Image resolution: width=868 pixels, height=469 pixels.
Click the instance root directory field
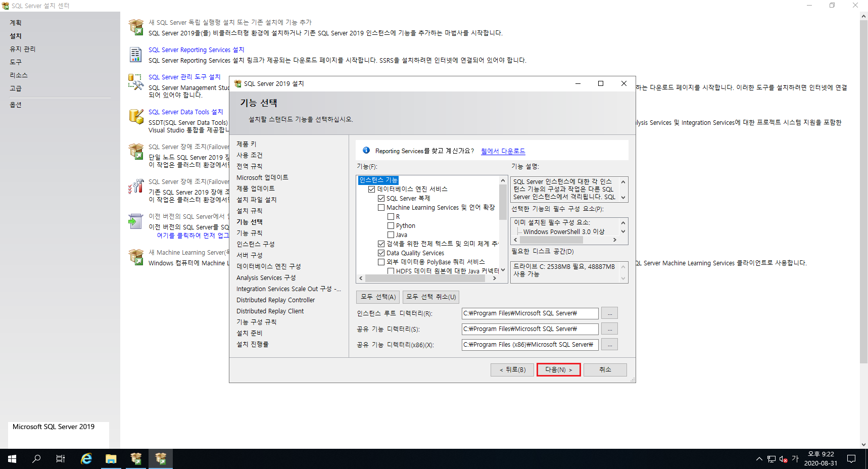530,313
